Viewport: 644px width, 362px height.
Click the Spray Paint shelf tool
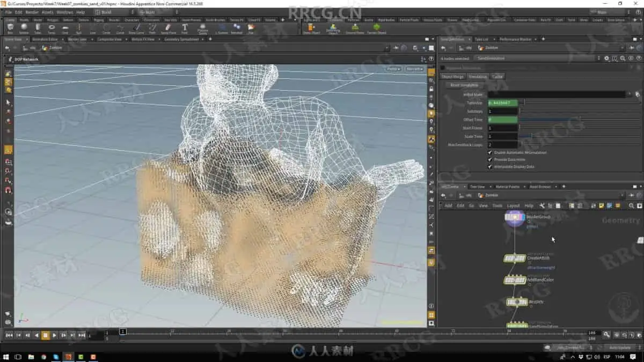tap(169, 27)
